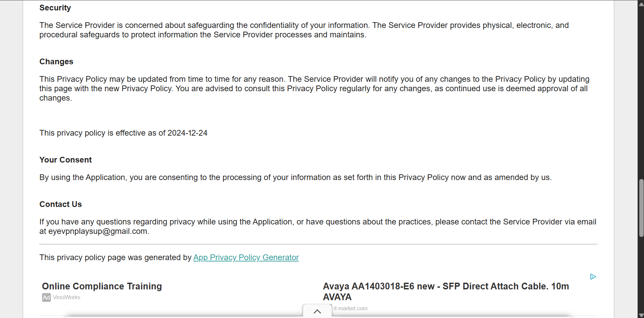
Task: Click the privacy policy effective date text
Action: pyautogui.click(x=123, y=133)
